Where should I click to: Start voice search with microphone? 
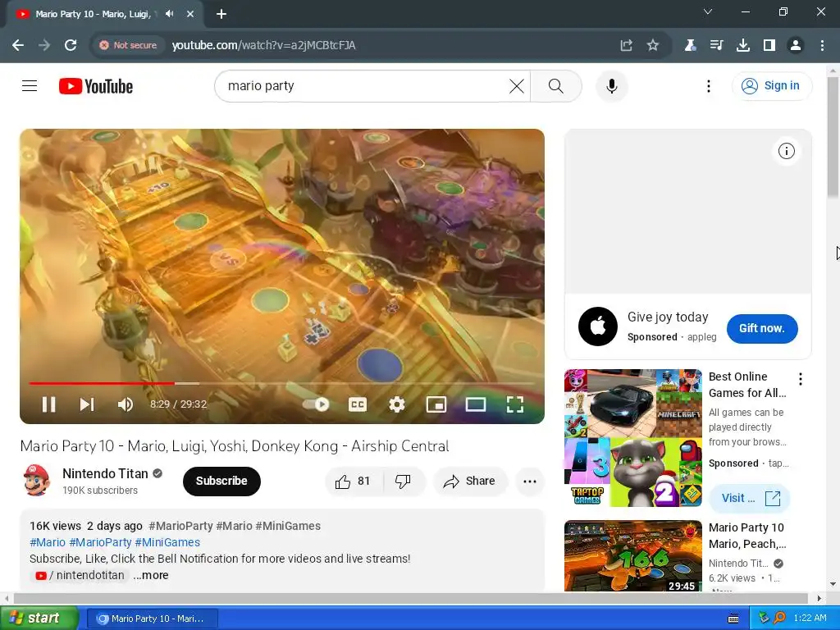(612, 85)
